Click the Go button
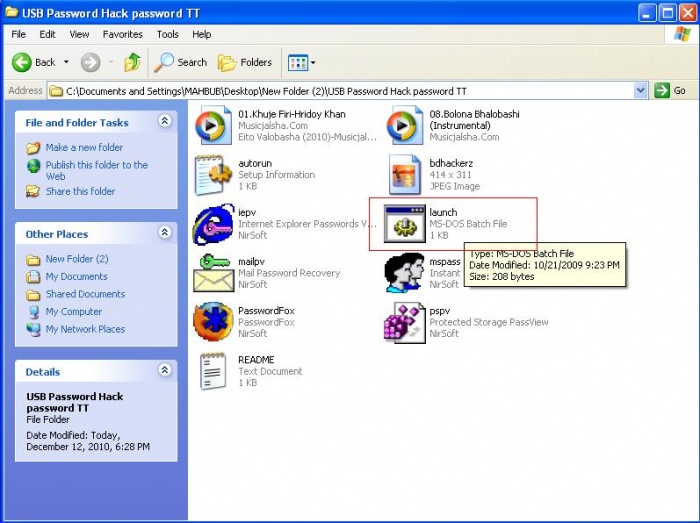 [x=670, y=91]
